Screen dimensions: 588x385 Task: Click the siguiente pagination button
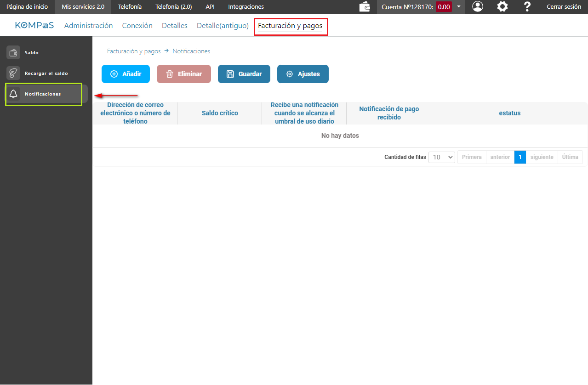tap(542, 157)
